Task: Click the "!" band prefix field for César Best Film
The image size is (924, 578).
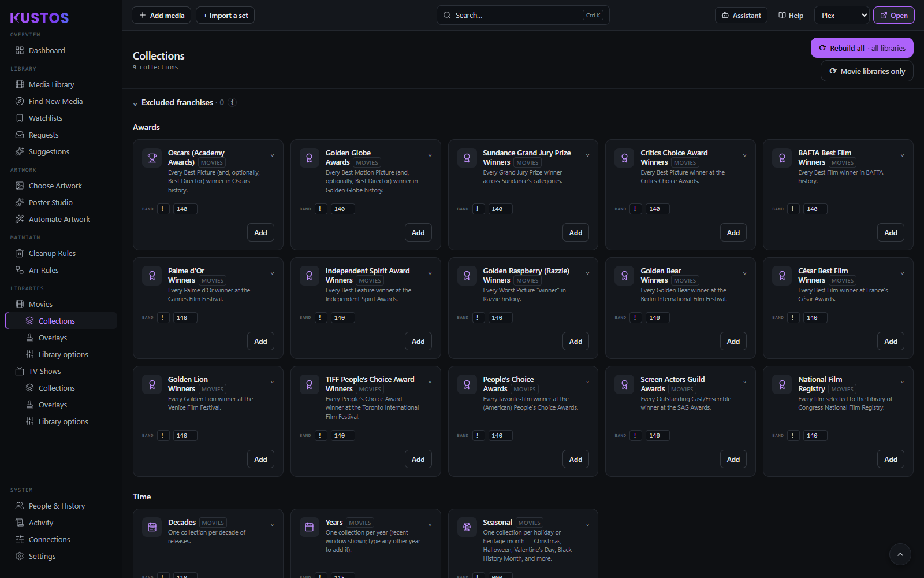Action: 793,317
